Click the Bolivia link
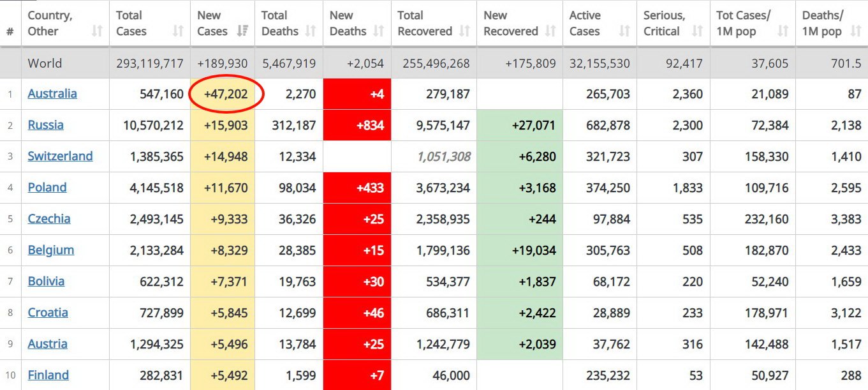Image resolution: width=868 pixels, height=390 pixels. [x=46, y=281]
